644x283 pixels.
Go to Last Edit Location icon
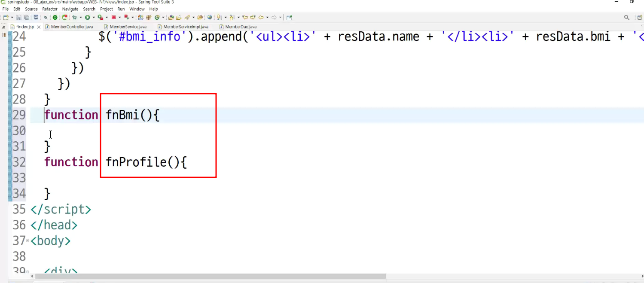tap(245, 18)
